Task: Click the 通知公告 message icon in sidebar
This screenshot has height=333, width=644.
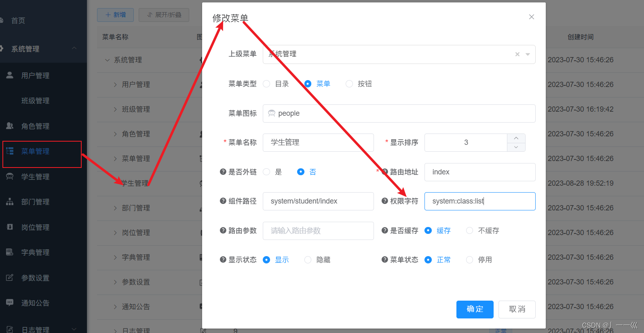Action: coord(10,303)
